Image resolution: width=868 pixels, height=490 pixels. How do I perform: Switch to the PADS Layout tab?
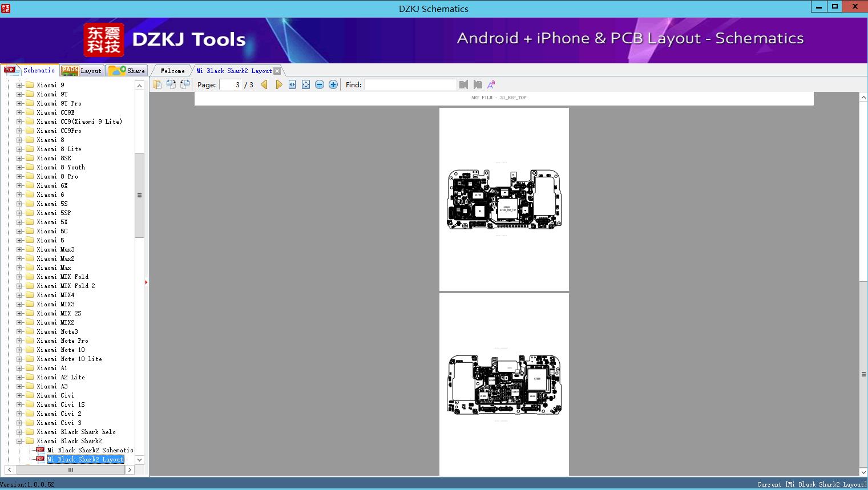[82, 71]
